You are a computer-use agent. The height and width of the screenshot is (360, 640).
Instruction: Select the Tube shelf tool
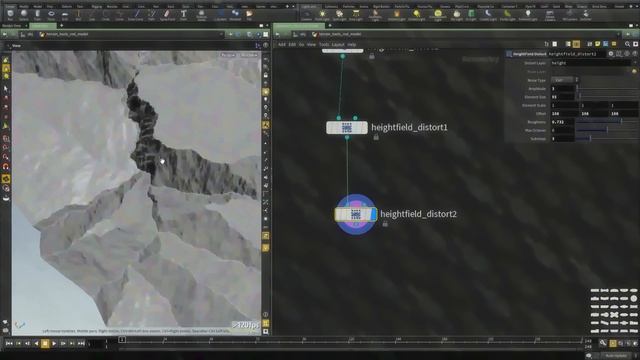point(38,15)
